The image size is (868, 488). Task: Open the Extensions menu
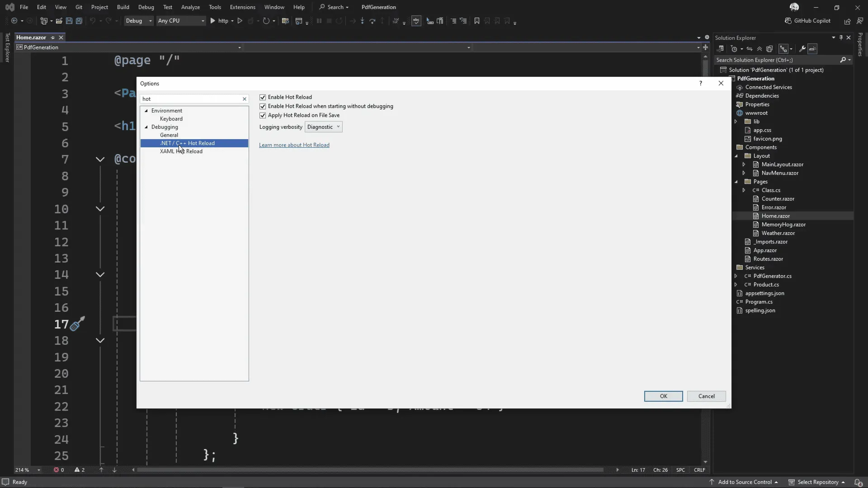tap(242, 7)
